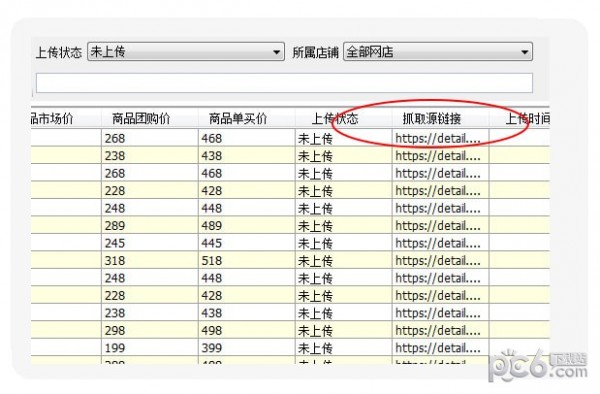
Task: Open the 所属店铺 dropdown showing 全部网店
Action: [x=438, y=52]
